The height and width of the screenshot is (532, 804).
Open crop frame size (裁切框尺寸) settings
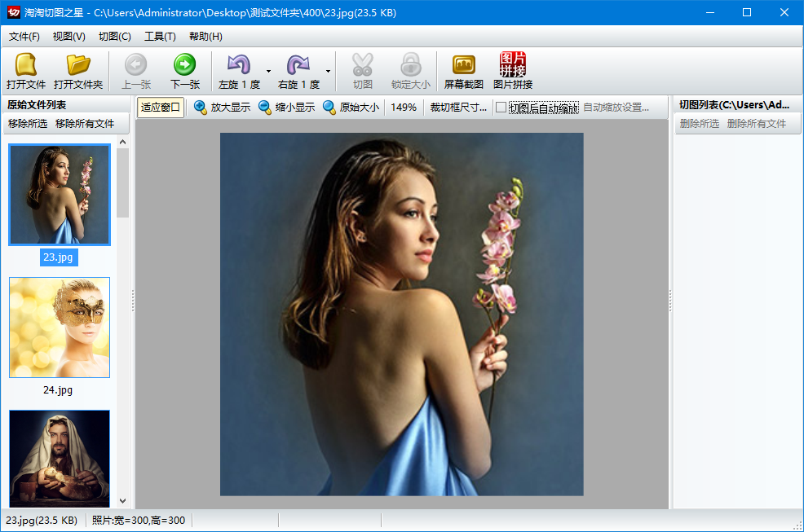tap(458, 108)
